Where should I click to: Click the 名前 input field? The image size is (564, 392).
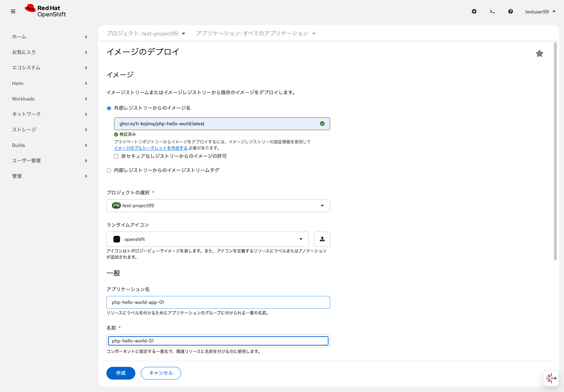point(218,341)
